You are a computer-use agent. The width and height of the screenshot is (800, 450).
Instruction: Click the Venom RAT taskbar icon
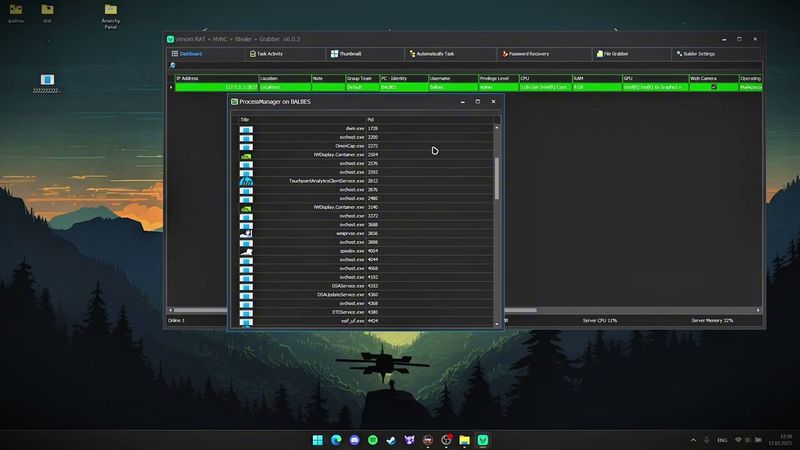[483, 440]
